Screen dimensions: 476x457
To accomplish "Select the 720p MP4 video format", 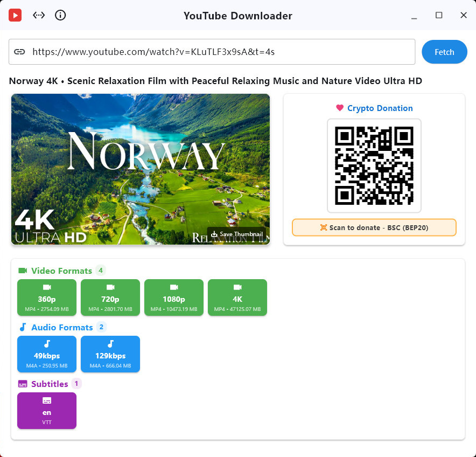I will coord(110,297).
